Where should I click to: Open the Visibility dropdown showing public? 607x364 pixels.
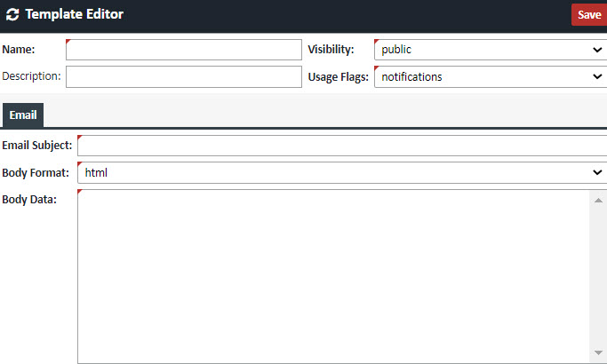[x=490, y=50]
